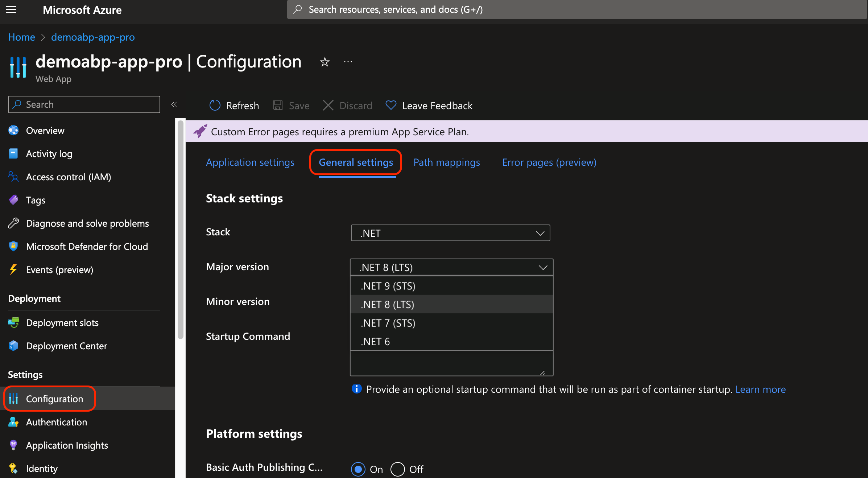The height and width of the screenshot is (478, 868).
Task: Click the favorite star icon
Action: click(x=325, y=62)
